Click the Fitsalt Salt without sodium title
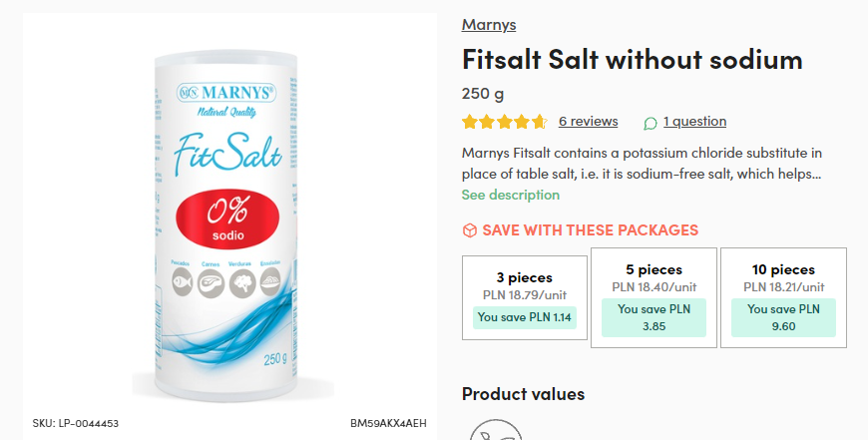This screenshot has height=440, width=868. (633, 59)
